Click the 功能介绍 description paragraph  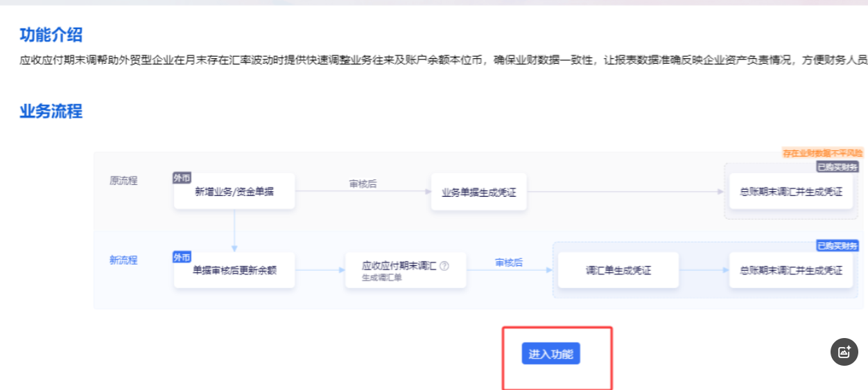click(444, 60)
